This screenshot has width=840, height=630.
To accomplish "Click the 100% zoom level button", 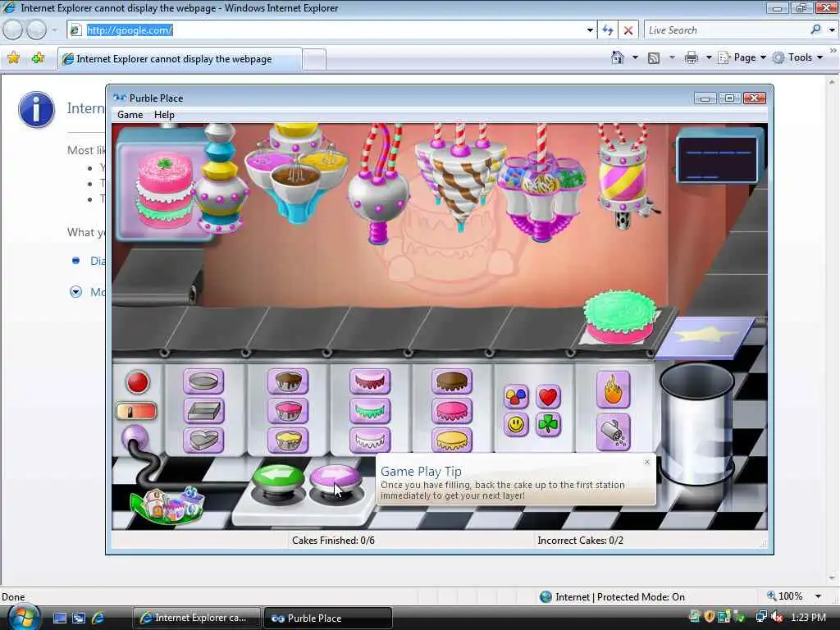I will tap(785, 596).
